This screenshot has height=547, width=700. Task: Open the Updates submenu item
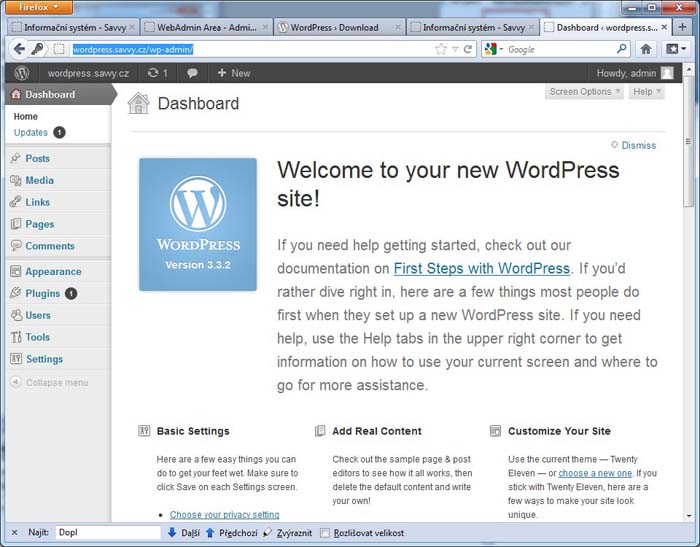[30, 132]
